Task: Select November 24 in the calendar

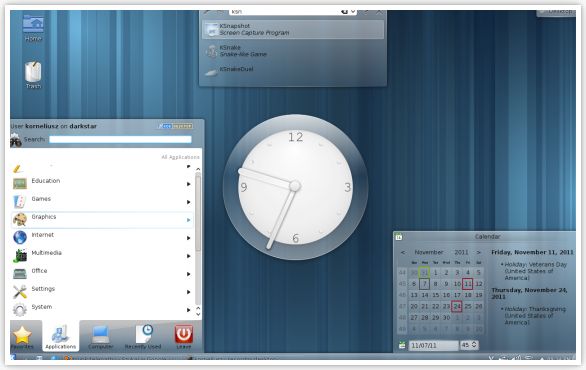Action: point(457,306)
